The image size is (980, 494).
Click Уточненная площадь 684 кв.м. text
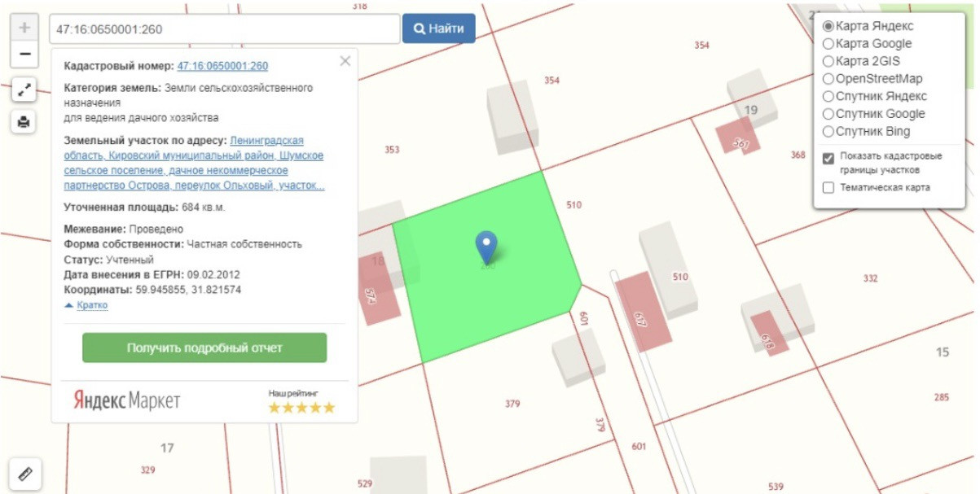[x=145, y=207]
